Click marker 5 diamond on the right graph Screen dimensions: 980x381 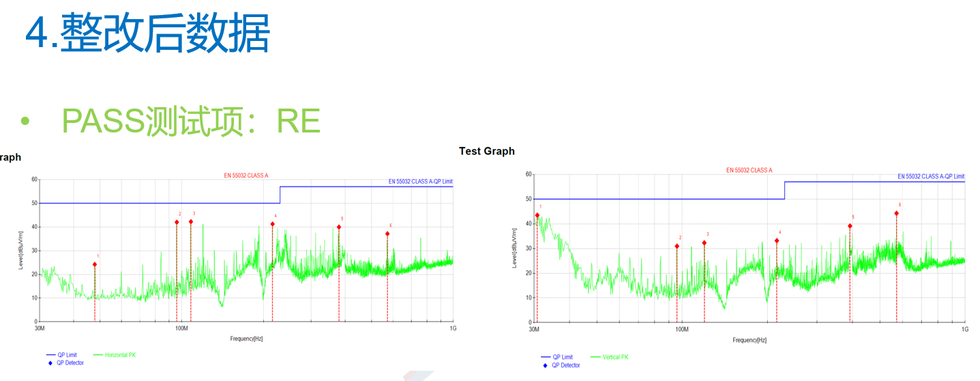[850, 226]
